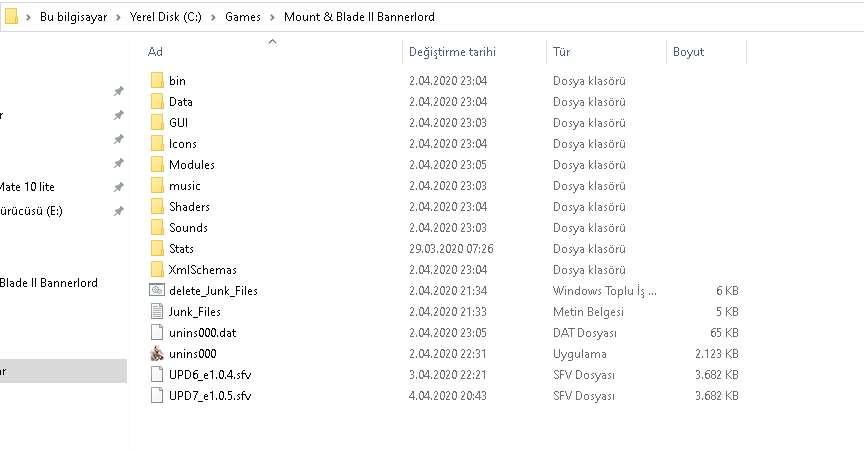
Task: Click the Icons folder icon
Action: [x=157, y=143]
